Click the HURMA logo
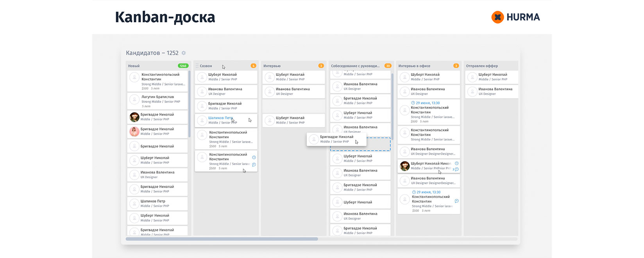 click(x=515, y=17)
